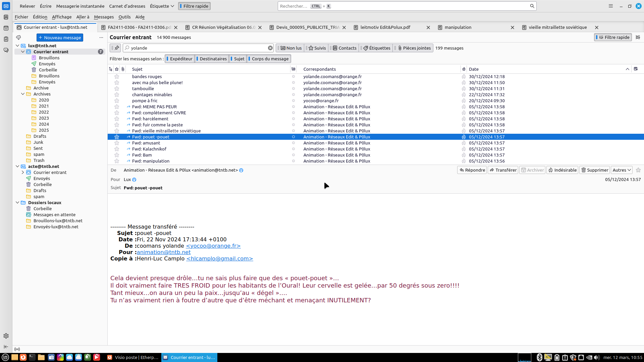Switch to the manipulation tab

tap(458, 27)
